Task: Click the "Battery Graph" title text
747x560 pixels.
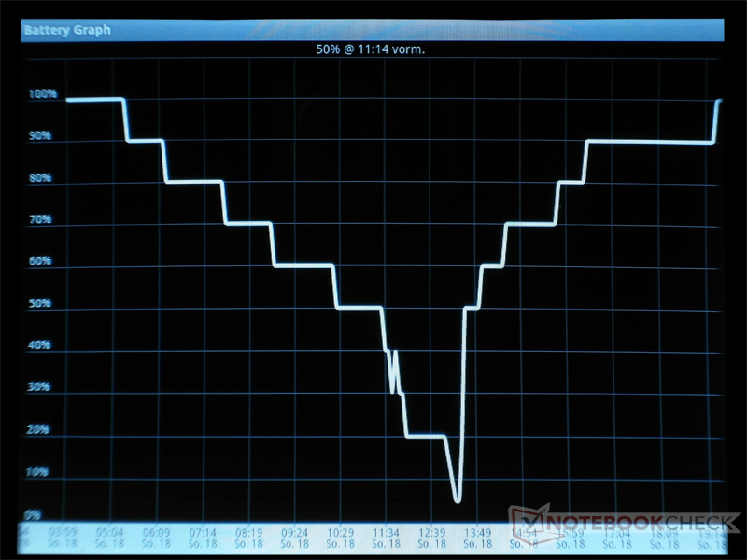Action: tap(67, 31)
